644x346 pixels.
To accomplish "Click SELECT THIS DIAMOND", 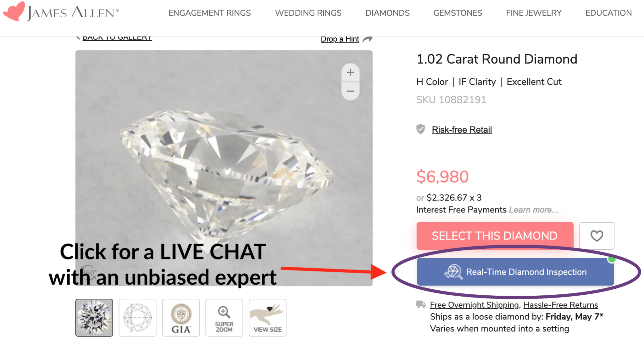I will [494, 235].
